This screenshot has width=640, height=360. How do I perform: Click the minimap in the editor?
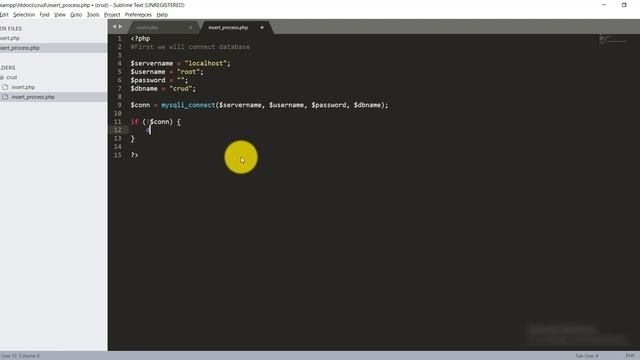pyautogui.click(x=613, y=40)
